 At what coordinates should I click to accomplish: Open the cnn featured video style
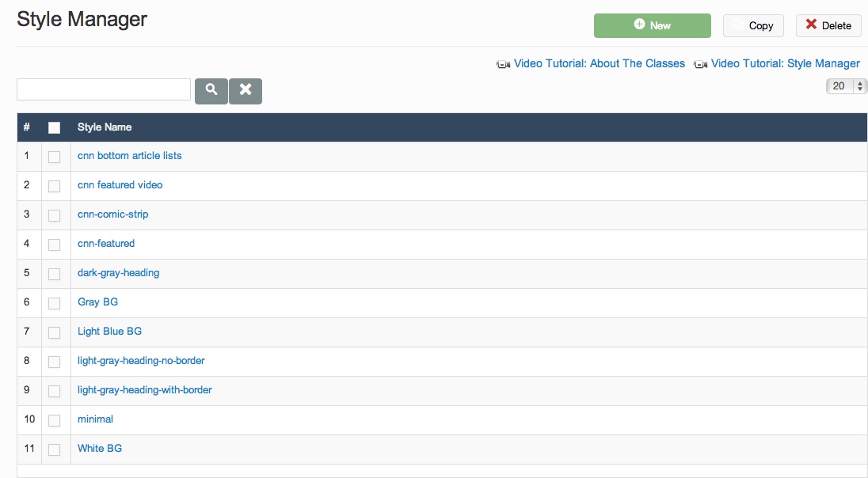[x=120, y=184]
